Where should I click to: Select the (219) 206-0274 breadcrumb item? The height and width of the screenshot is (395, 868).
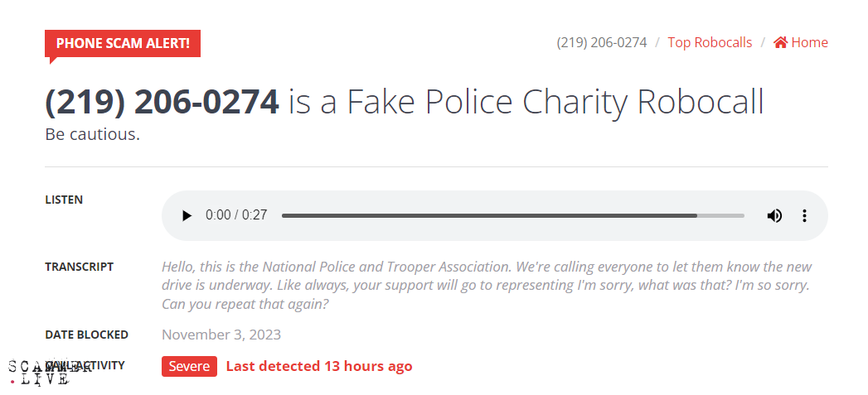(602, 42)
